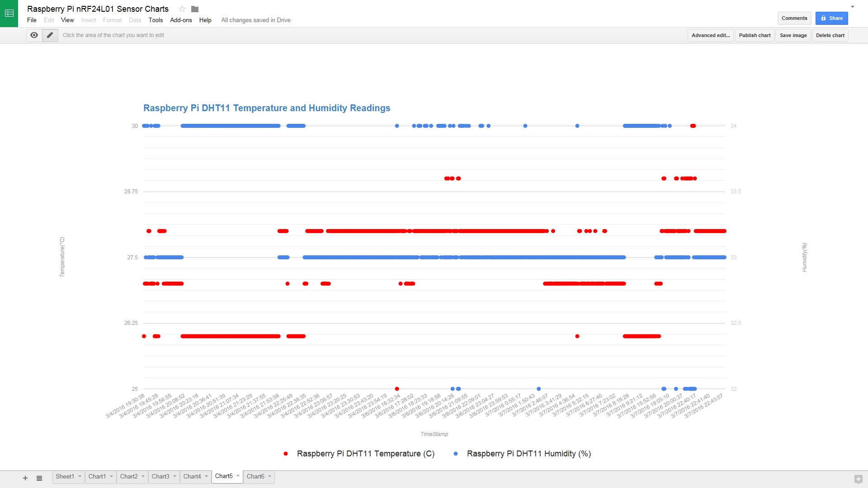Open the View menu
The height and width of the screenshot is (488, 868).
(x=67, y=20)
